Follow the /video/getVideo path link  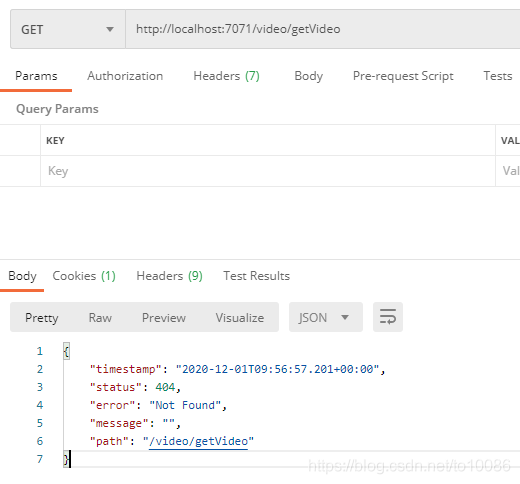pos(198,441)
